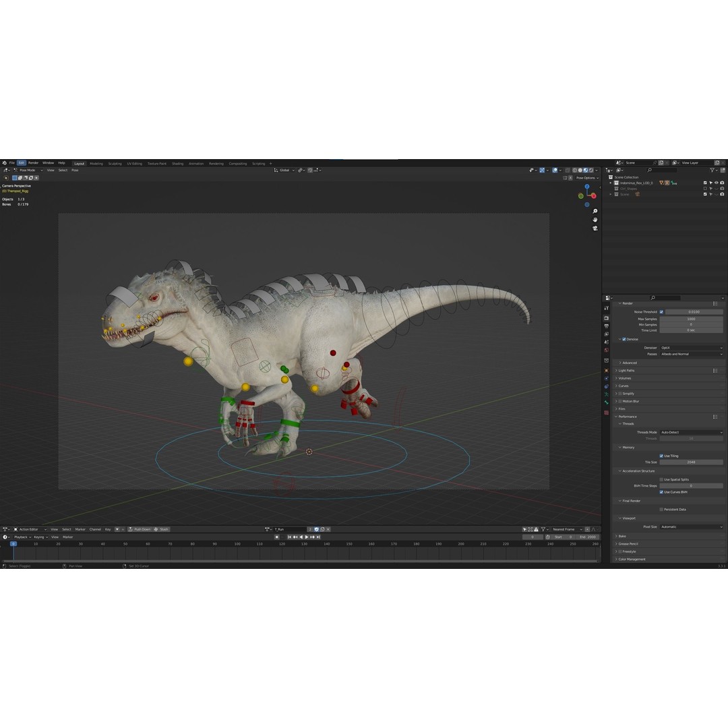
Task: Toggle Ctrl_Shapes collection exclude checkbox
Action: 705,189
